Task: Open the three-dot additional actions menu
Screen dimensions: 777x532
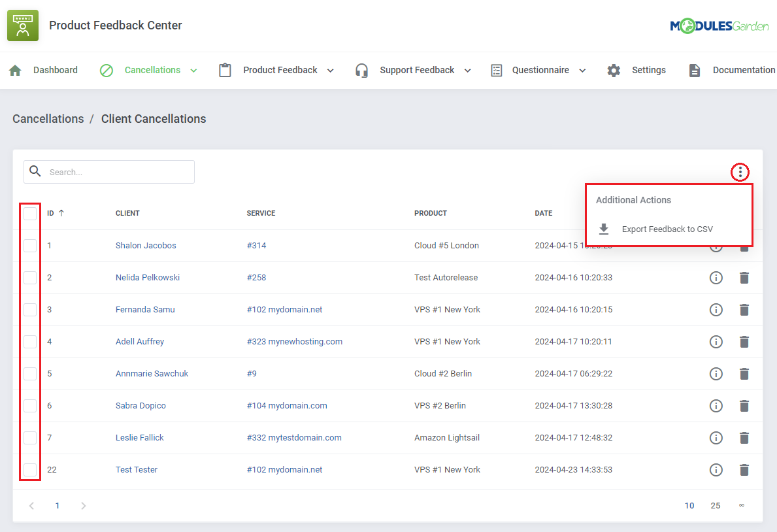Action: coord(740,172)
